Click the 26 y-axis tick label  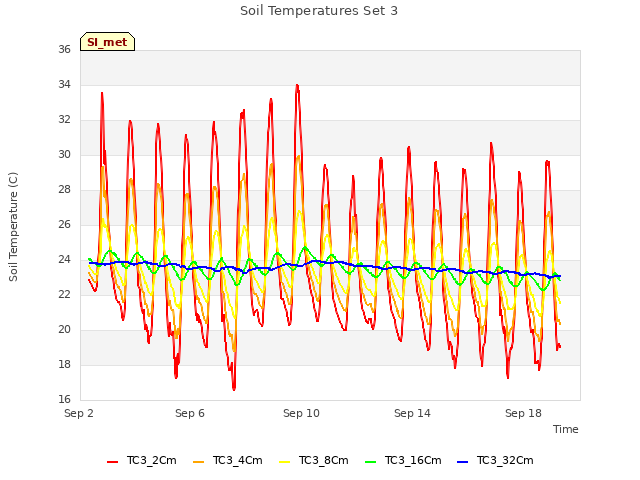tap(64, 224)
